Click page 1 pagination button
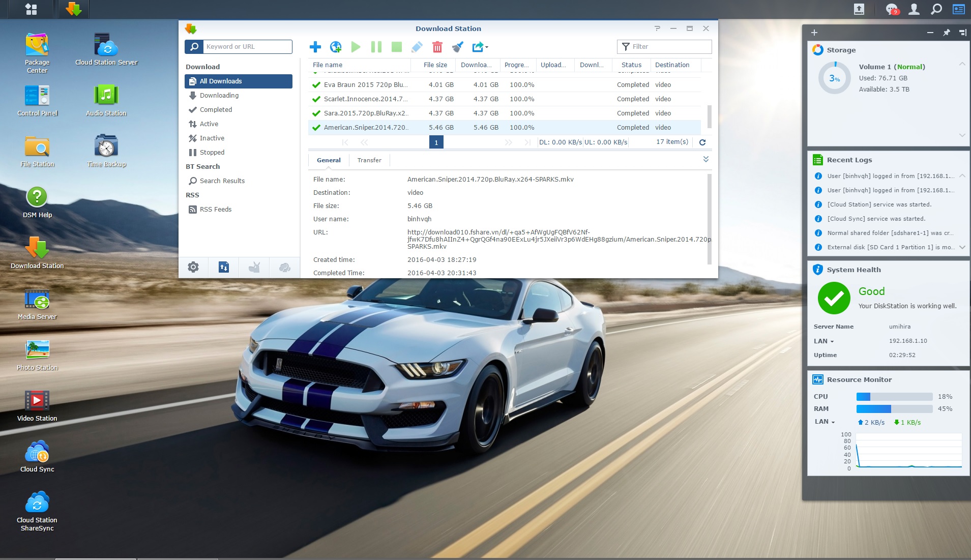Viewport: 971px width, 560px height. pyautogui.click(x=436, y=142)
